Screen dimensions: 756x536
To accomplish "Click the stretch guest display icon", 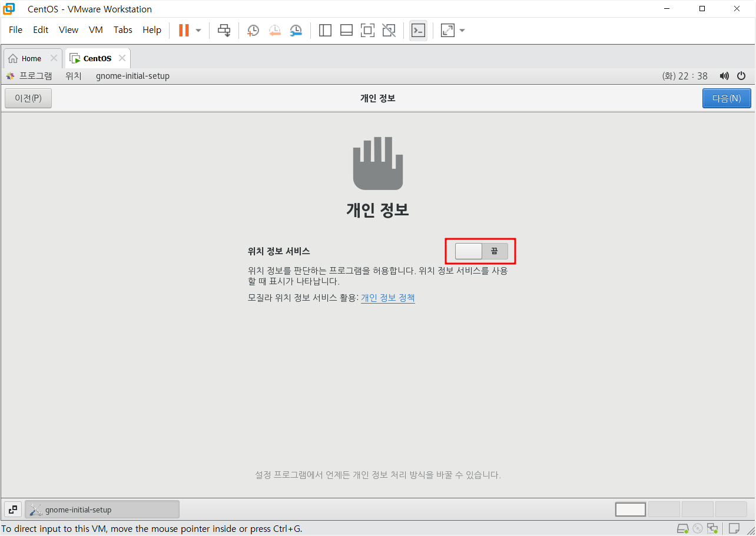I will (447, 30).
